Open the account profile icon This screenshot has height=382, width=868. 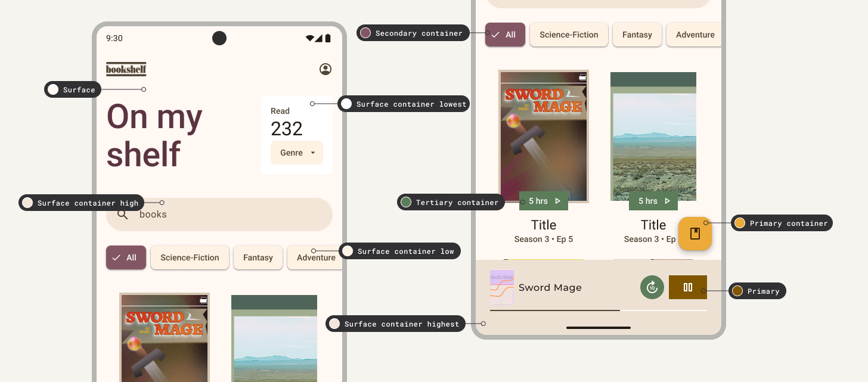pos(325,69)
